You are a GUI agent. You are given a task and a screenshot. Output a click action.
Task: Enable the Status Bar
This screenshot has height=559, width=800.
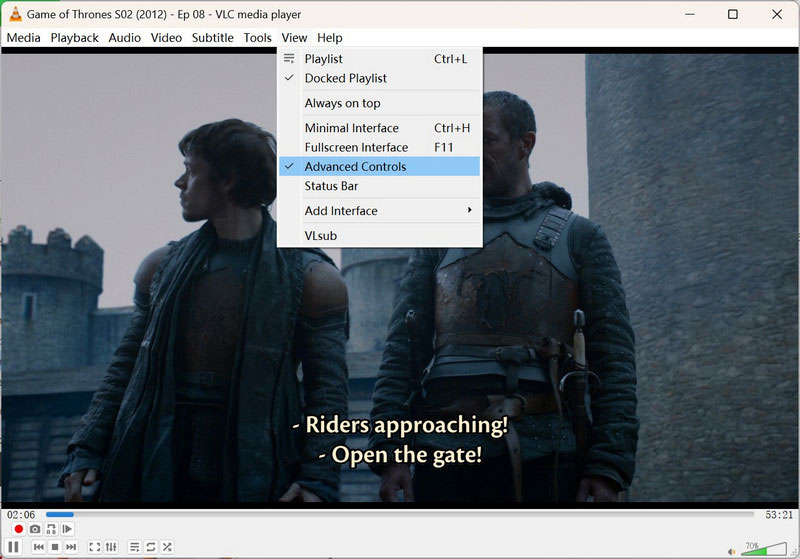[x=380, y=186]
